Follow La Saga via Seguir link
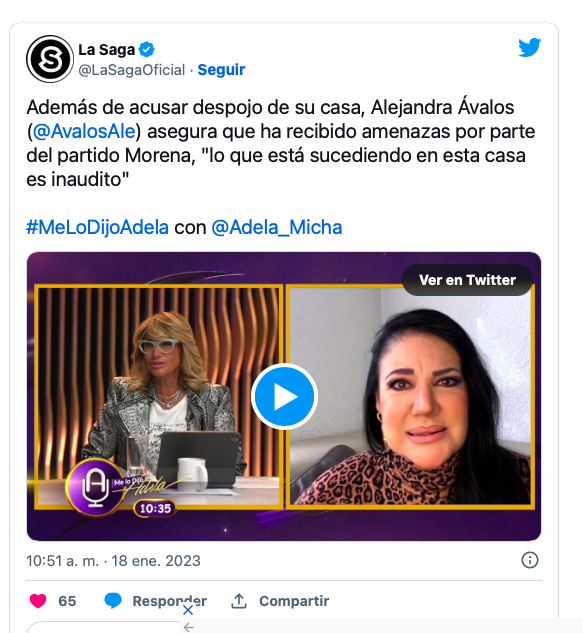 click(x=221, y=70)
